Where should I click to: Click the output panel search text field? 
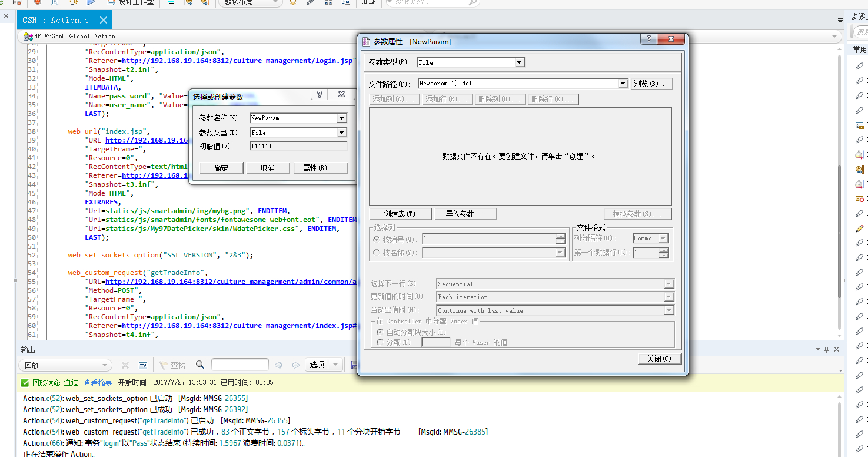[x=240, y=365]
